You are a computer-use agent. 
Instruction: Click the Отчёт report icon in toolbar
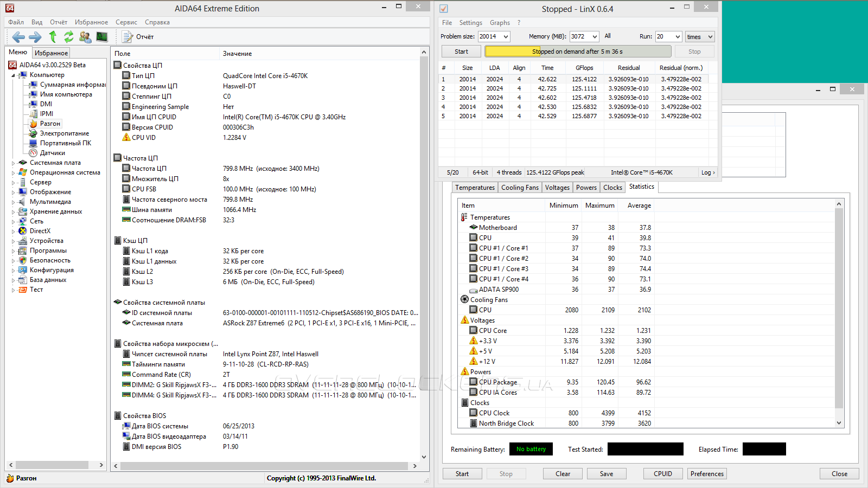pos(128,37)
